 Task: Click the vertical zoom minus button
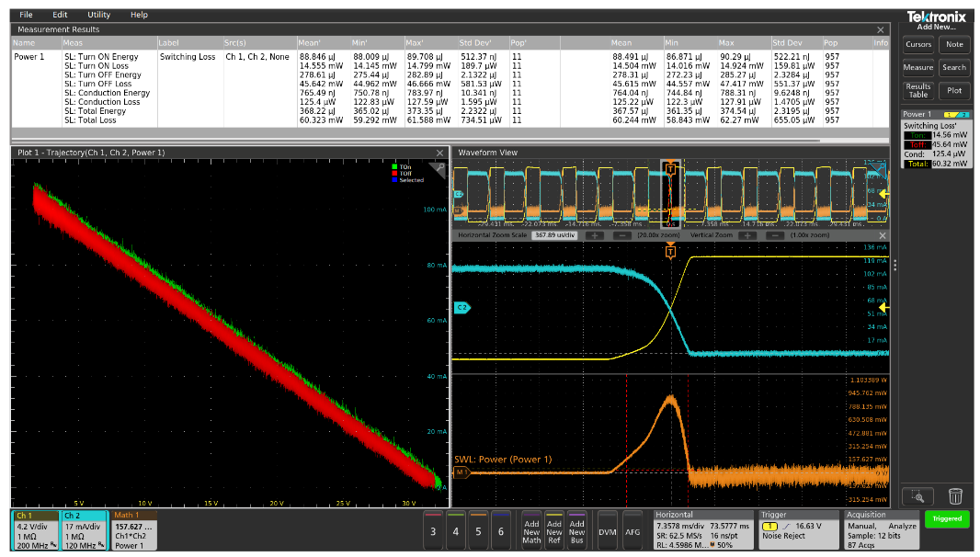coord(774,235)
